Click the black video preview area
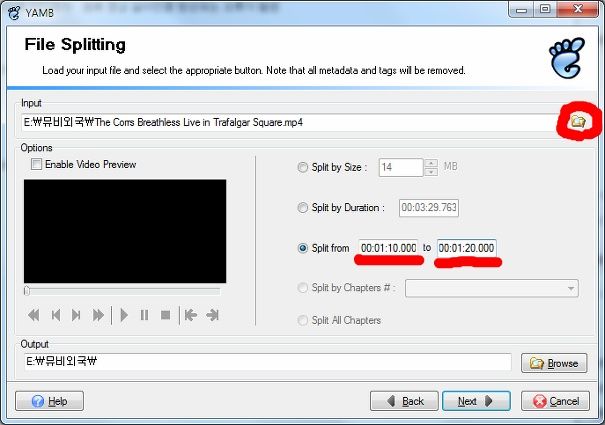 coord(125,231)
